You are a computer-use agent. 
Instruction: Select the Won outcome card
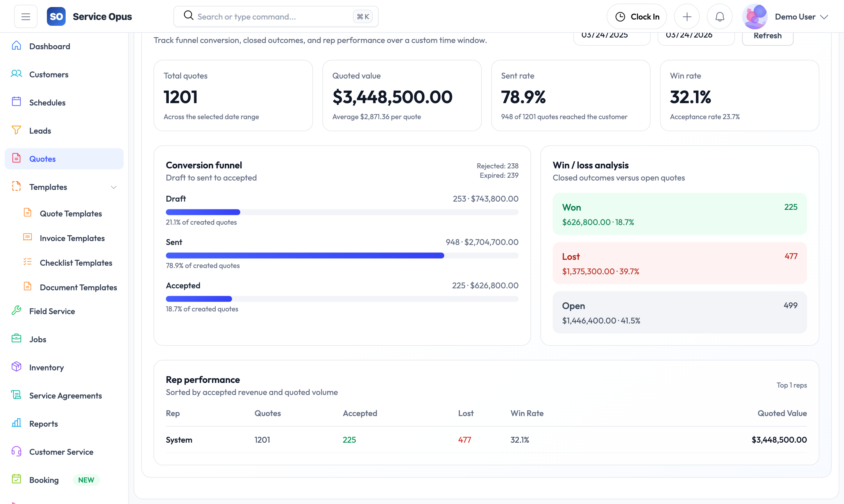click(679, 214)
